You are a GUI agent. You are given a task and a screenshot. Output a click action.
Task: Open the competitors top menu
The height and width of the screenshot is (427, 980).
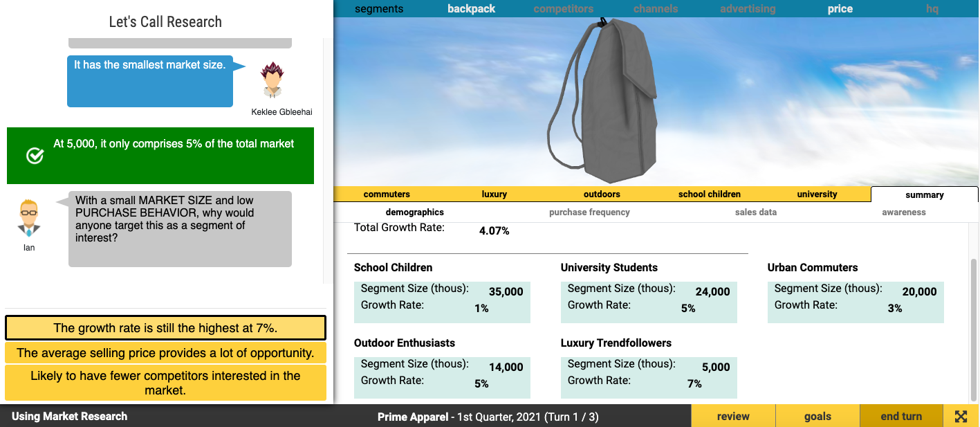[x=564, y=9]
